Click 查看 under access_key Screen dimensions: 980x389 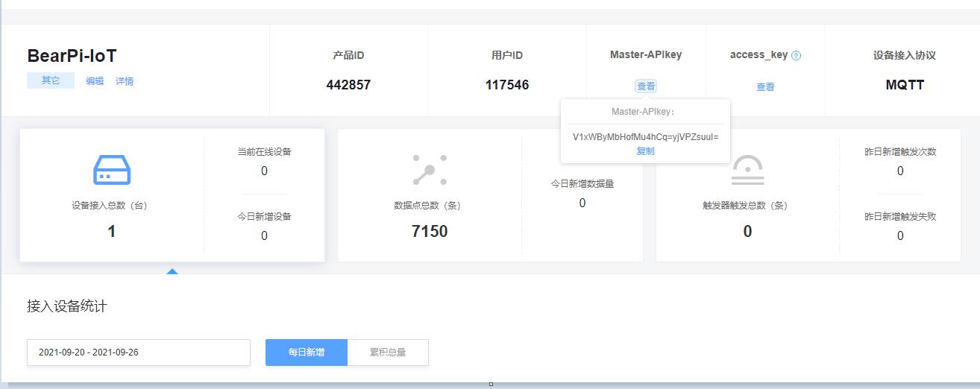(x=765, y=87)
